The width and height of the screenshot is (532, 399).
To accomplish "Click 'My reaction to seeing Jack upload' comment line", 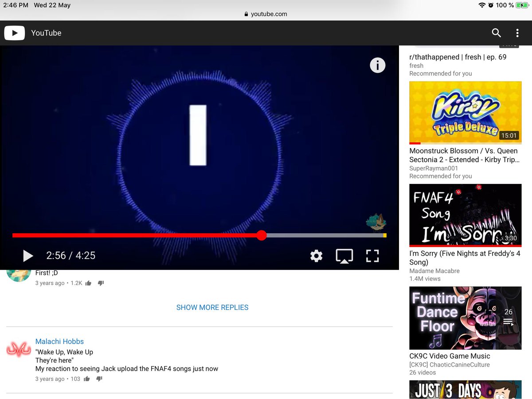I will point(127,369).
